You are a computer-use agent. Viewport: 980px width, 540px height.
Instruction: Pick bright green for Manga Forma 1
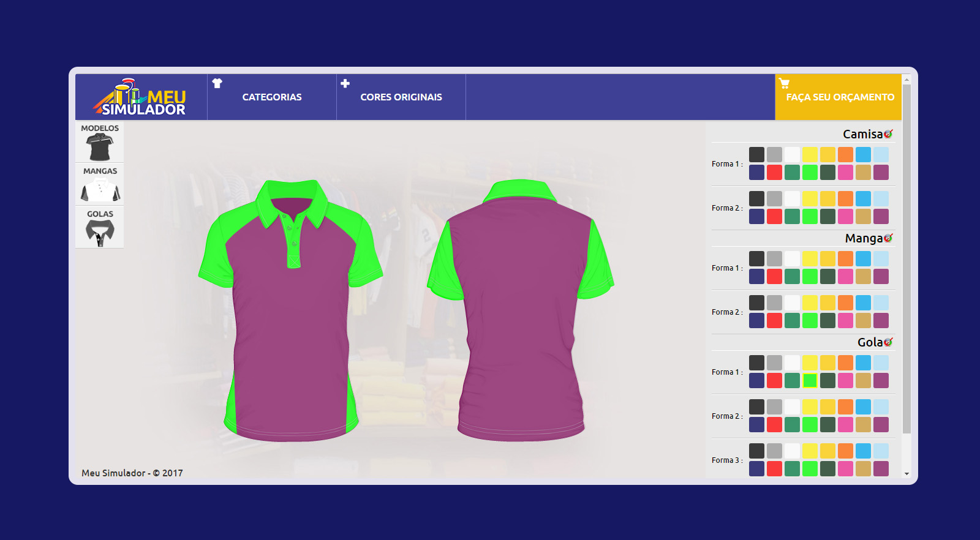tap(810, 277)
